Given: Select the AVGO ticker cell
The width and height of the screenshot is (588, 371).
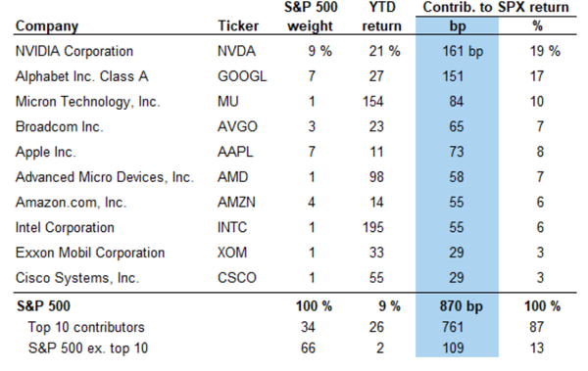Looking at the screenshot, I should (237, 126).
